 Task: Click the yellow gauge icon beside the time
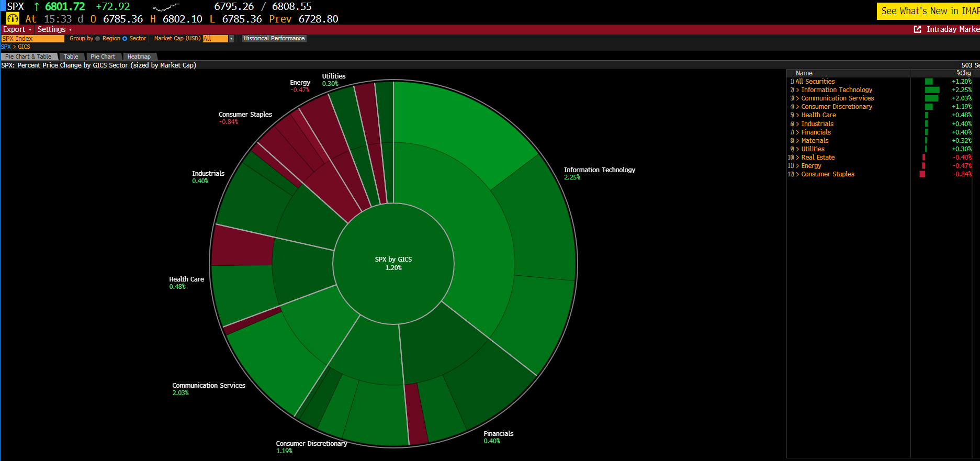[x=13, y=19]
